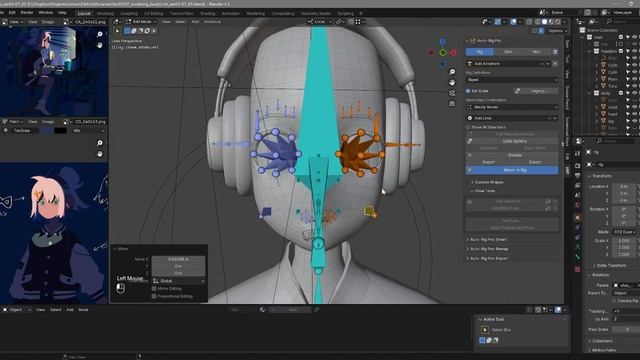640x360 pixels.
Task: Expand the Custom Shapes section
Action: (x=489, y=182)
